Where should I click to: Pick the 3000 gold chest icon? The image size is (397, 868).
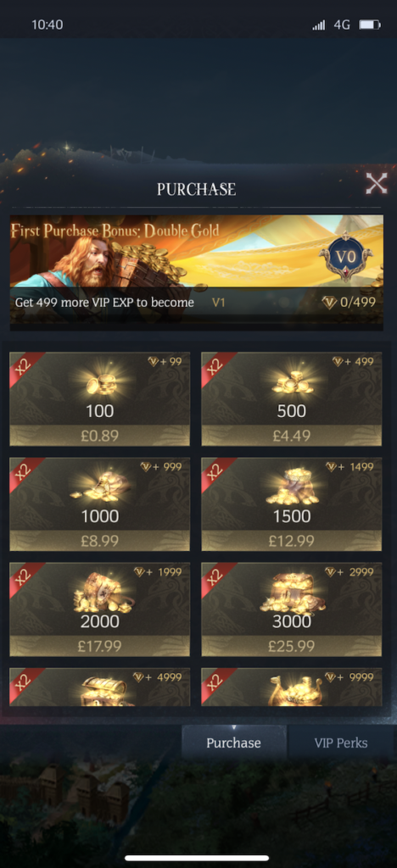pos(292,593)
